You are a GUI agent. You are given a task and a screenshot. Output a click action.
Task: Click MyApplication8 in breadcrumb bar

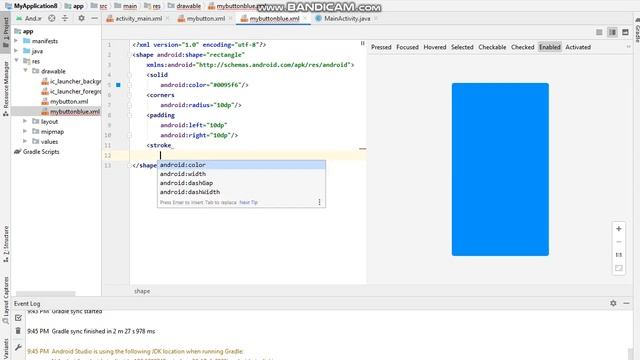(x=31, y=6)
